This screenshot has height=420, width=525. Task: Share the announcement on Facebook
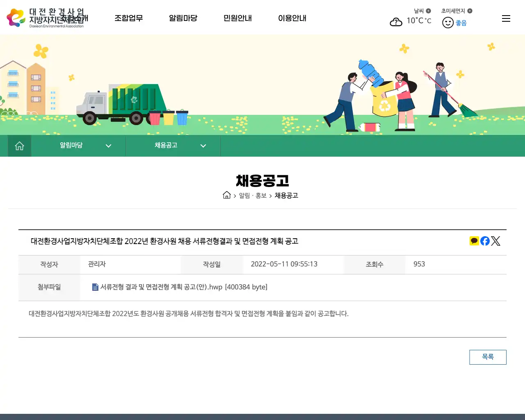(x=484, y=241)
